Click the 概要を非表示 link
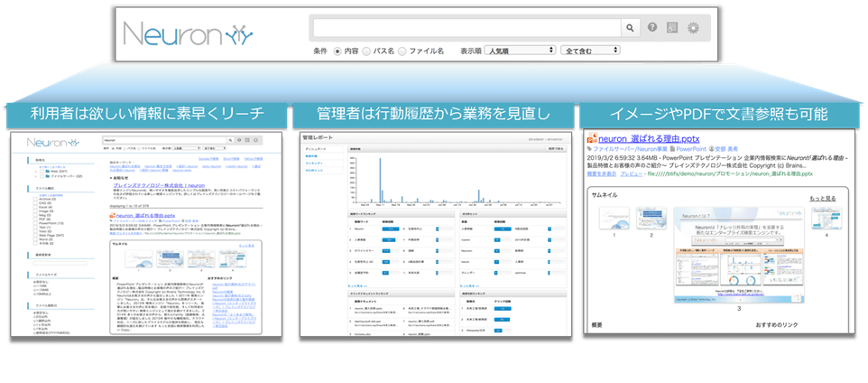Screen dimensions: 868x383 pyautogui.click(x=602, y=173)
